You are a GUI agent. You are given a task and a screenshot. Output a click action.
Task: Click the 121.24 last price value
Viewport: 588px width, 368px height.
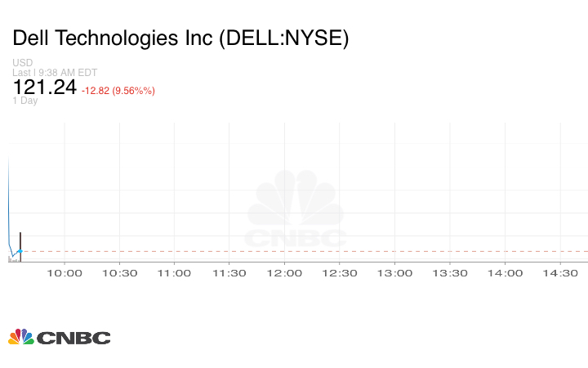coord(44,88)
